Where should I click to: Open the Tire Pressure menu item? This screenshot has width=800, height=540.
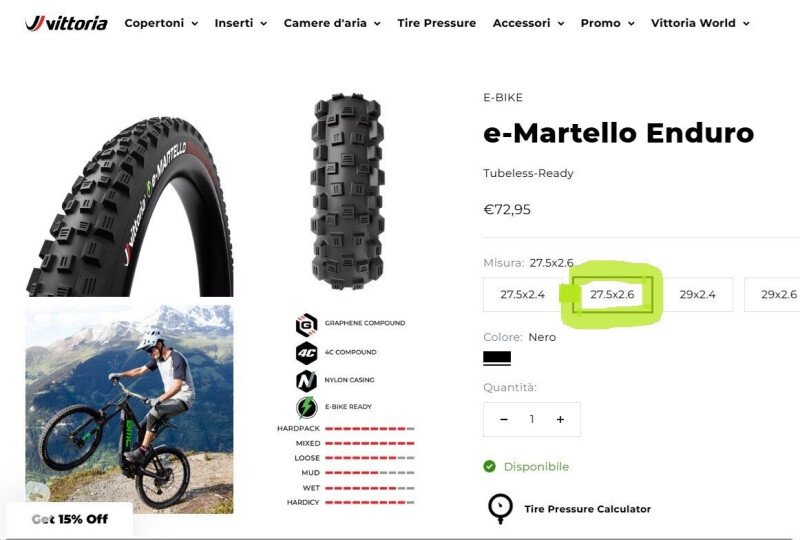[x=437, y=23]
